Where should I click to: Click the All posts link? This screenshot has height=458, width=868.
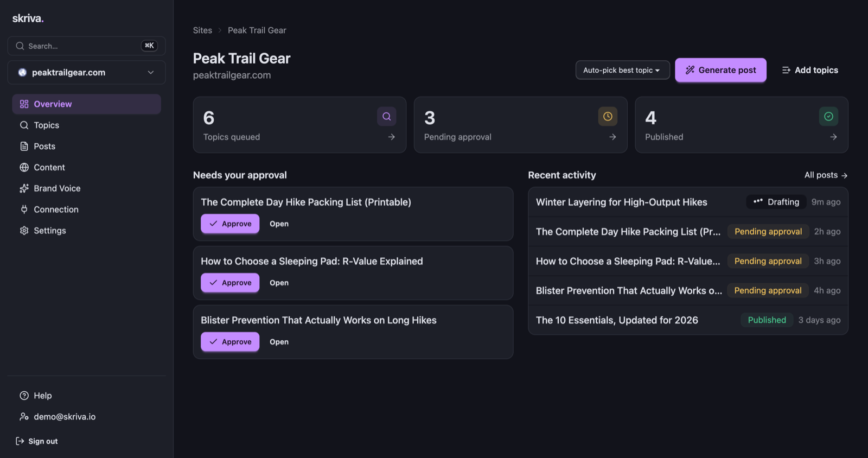[826, 175]
